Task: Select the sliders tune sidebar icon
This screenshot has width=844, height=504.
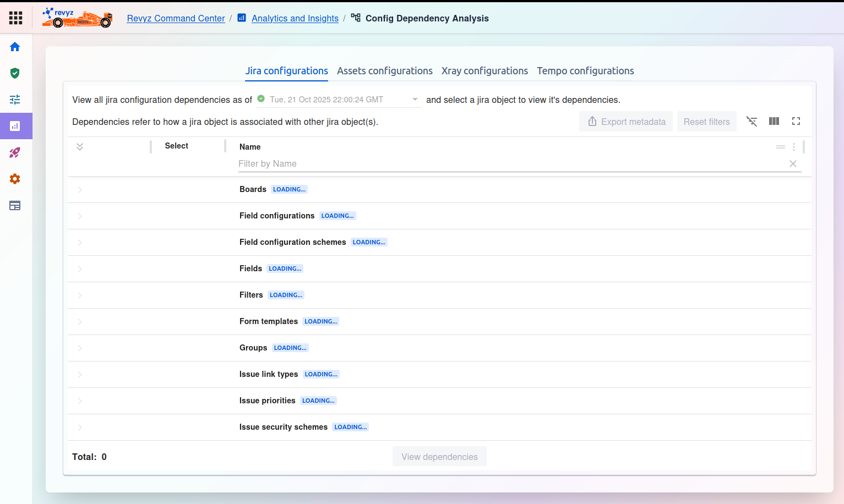Action: pos(15,100)
